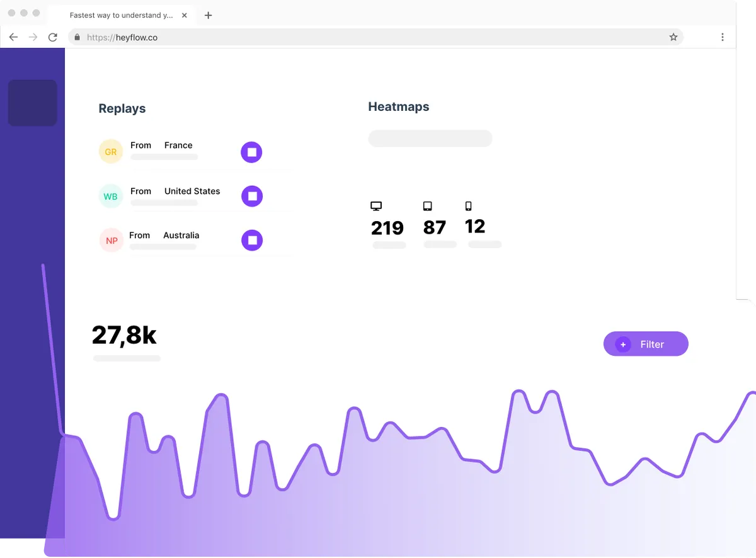Reload the page with refresh icon

(x=53, y=37)
